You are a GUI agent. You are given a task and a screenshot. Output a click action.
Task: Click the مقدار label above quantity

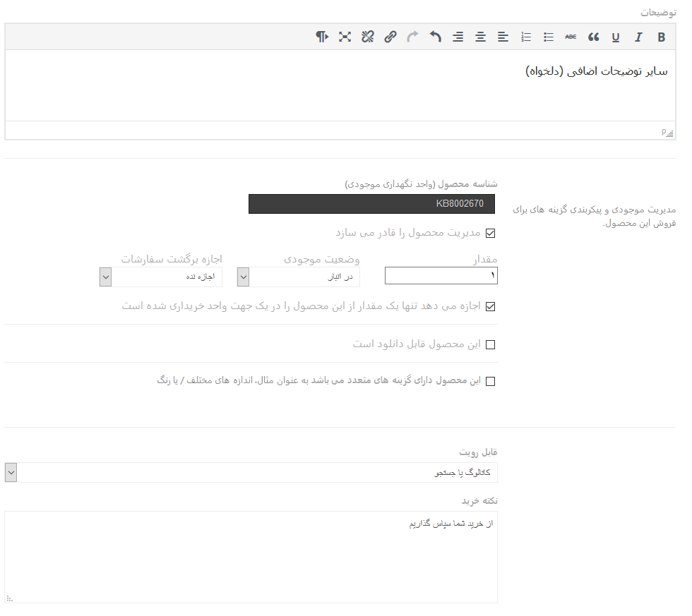(x=485, y=259)
